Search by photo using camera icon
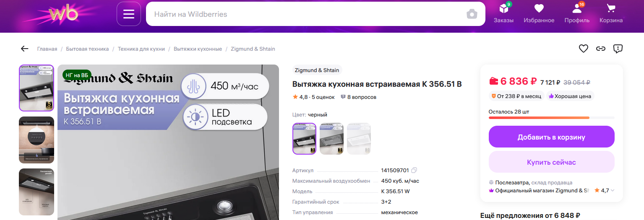 (x=472, y=14)
